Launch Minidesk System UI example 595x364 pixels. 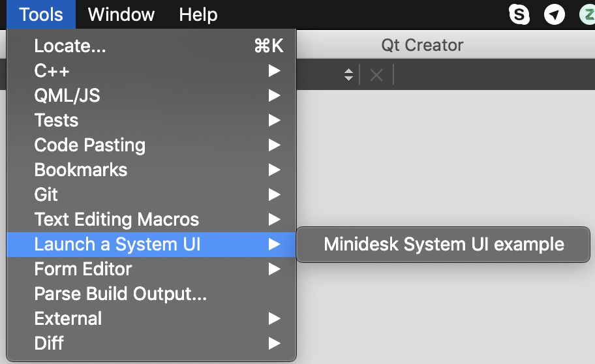[x=444, y=245]
